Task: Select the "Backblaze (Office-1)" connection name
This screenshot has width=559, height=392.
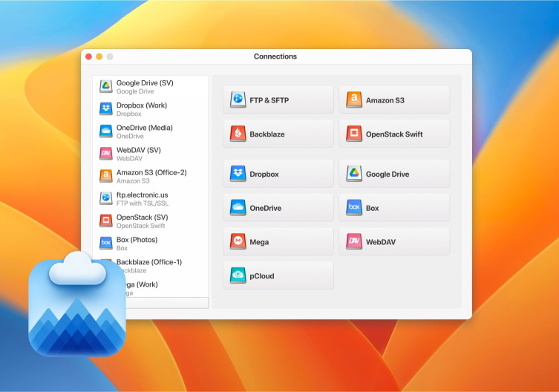Action: 149,262
